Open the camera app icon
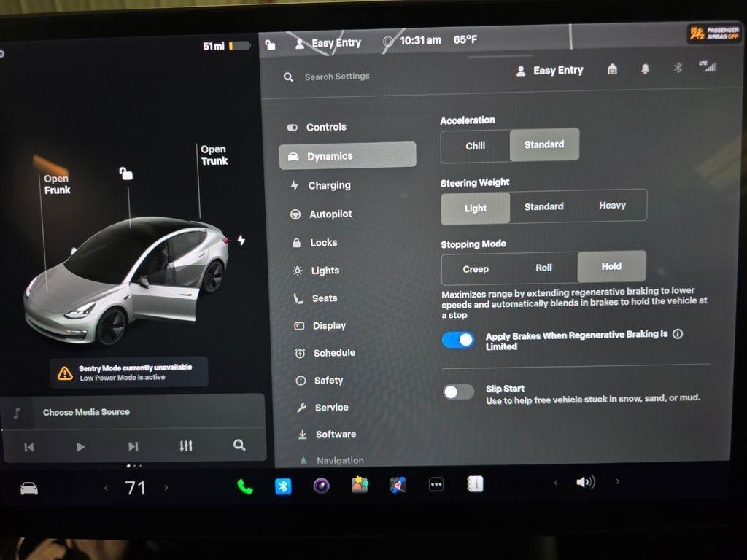 coord(321,486)
